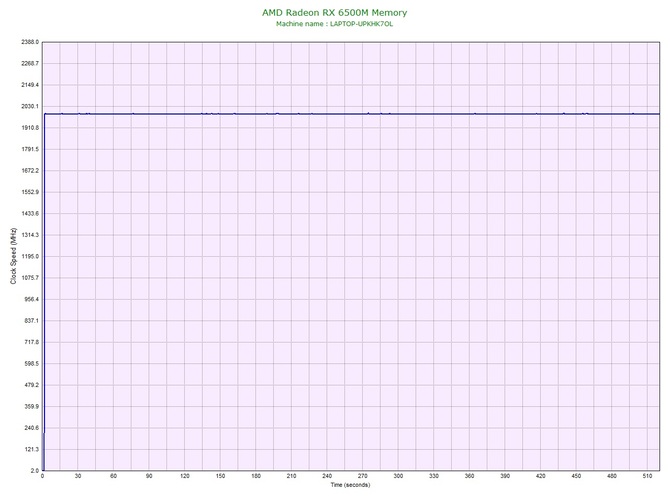Screen dimensions: 670x502
Task: Click the 479.2 y-axis value
Action: tap(31, 385)
